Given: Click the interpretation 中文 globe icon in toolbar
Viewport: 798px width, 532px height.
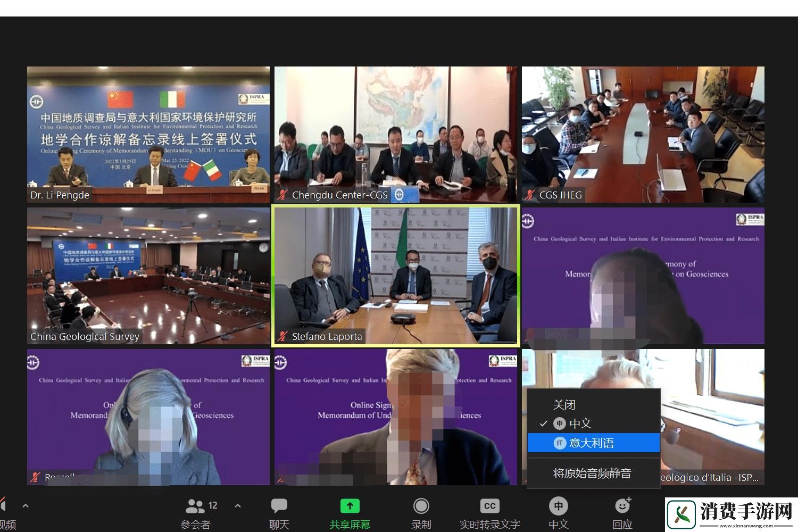Looking at the screenshot, I should pos(559,506).
